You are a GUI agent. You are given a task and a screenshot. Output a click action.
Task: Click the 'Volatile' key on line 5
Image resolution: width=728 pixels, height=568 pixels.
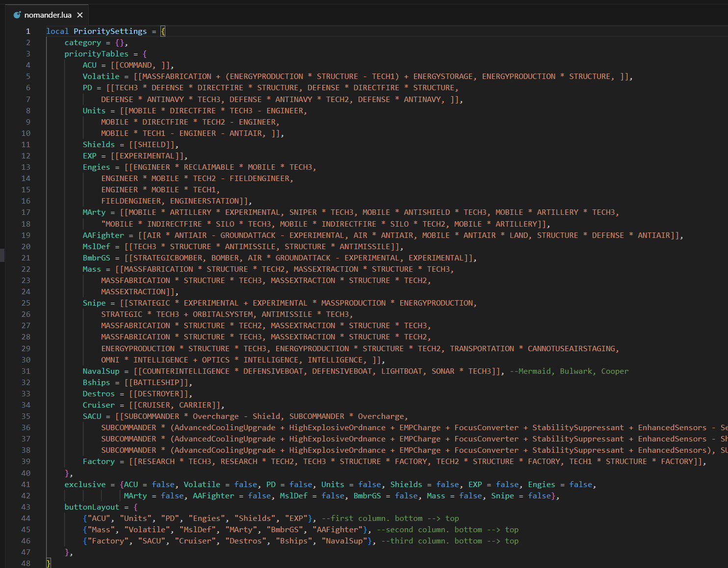click(x=101, y=76)
